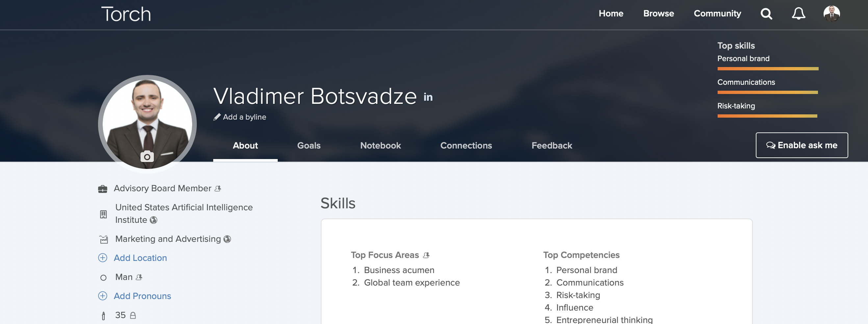Click United States Artificial Intelligence Institute text
868x324 pixels.
[x=184, y=214]
